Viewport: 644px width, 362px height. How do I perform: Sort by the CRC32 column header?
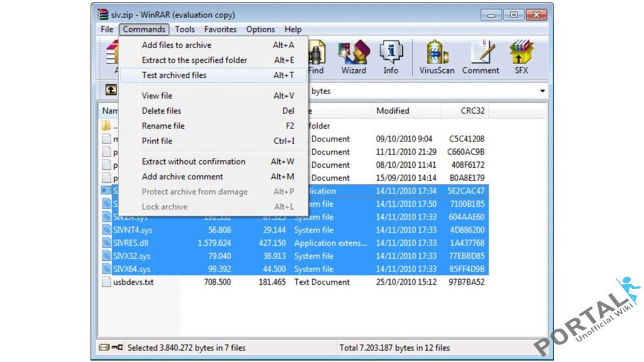[x=465, y=111]
